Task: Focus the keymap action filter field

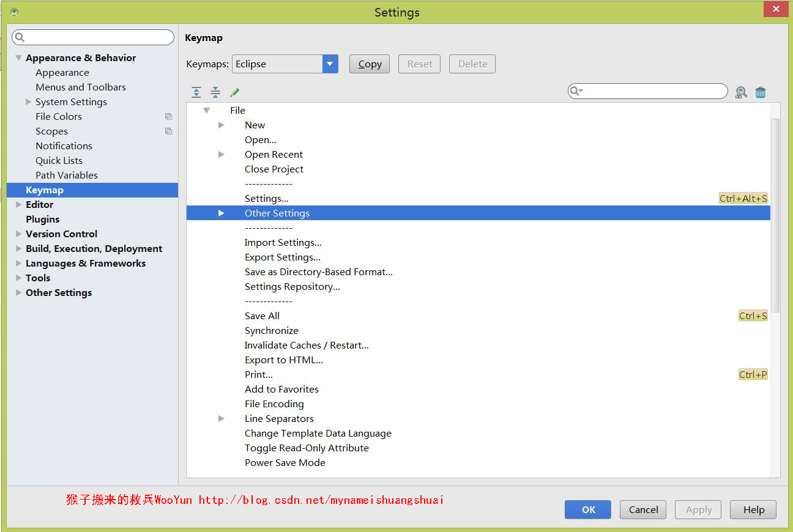Action: click(x=648, y=91)
